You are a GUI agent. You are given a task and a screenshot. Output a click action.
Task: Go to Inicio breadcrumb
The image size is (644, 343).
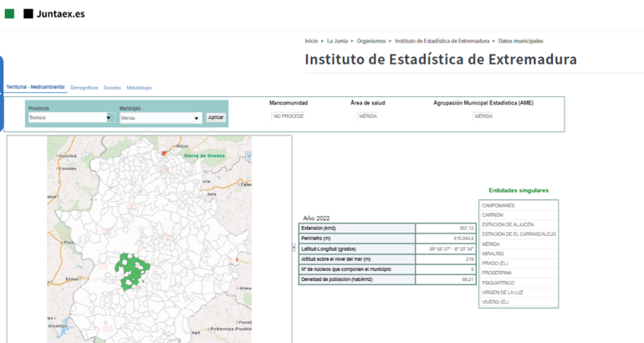pos(311,41)
